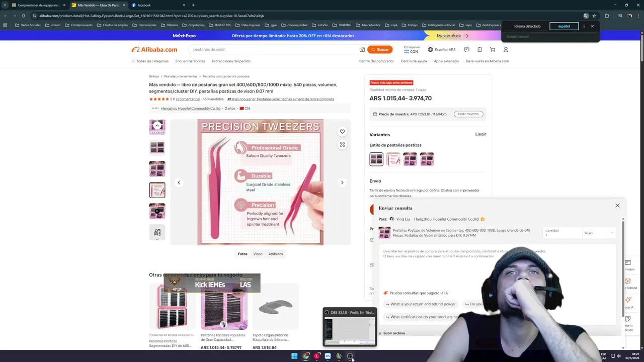Image resolution: width=644 pixels, height=362 pixels.
Task: Select the Atributos tab under the product image
Action: [276, 254]
